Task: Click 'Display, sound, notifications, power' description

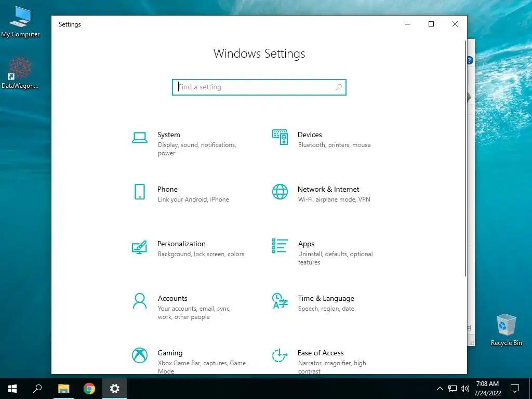Action: coord(197,149)
